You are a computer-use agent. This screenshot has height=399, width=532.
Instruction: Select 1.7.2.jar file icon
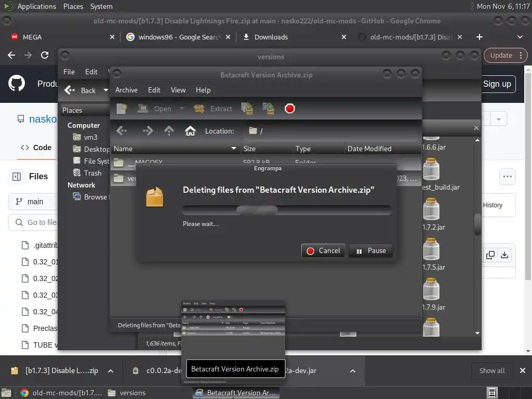point(432,209)
